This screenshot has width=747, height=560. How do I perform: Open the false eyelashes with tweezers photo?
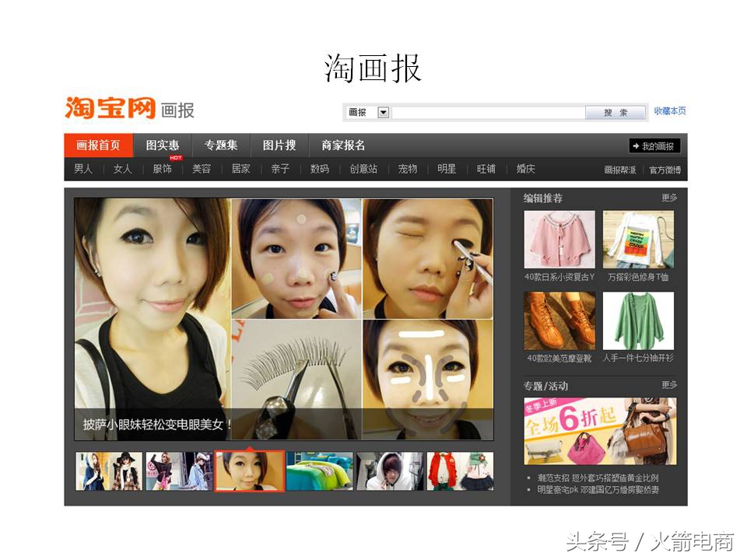[x=296, y=380]
